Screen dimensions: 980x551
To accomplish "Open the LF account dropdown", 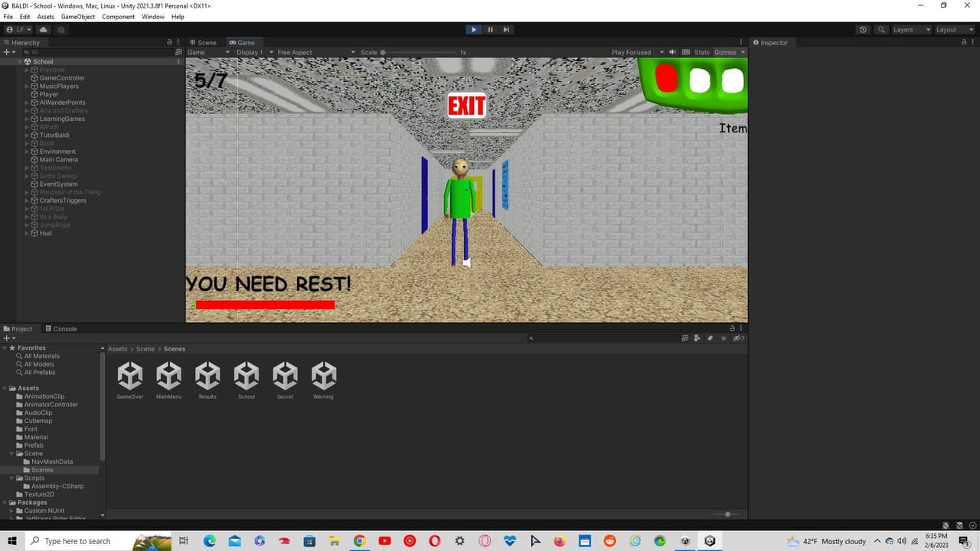I will (18, 30).
